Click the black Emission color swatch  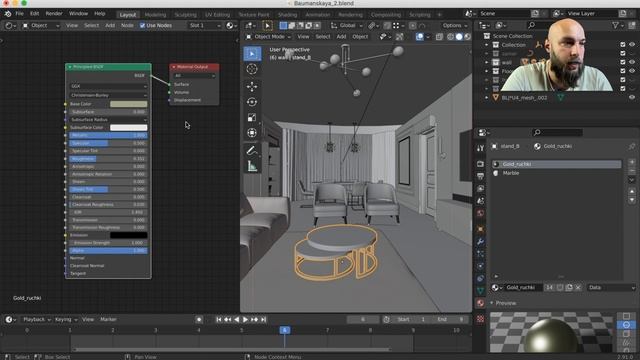(x=129, y=235)
